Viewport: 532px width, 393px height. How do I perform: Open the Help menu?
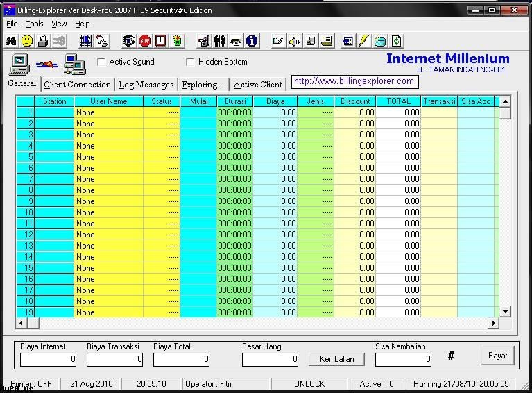82,24
